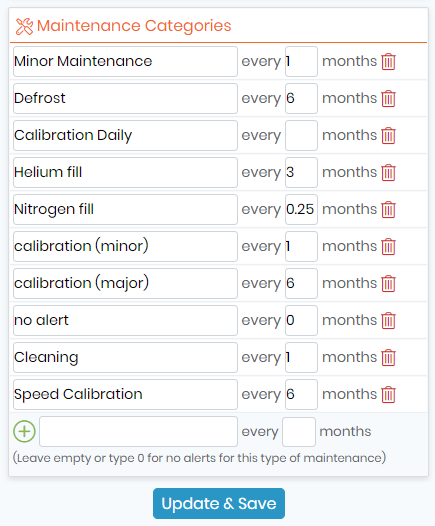The height and width of the screenshot is (526, 435).
Task: Delete the Minor Maintenance category
Action: [388, 62]
